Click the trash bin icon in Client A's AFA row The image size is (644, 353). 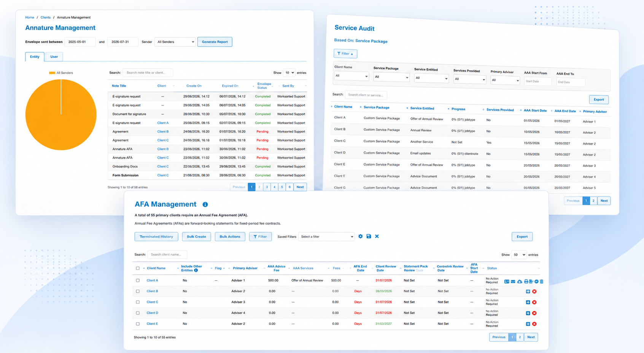pos(542,282)
